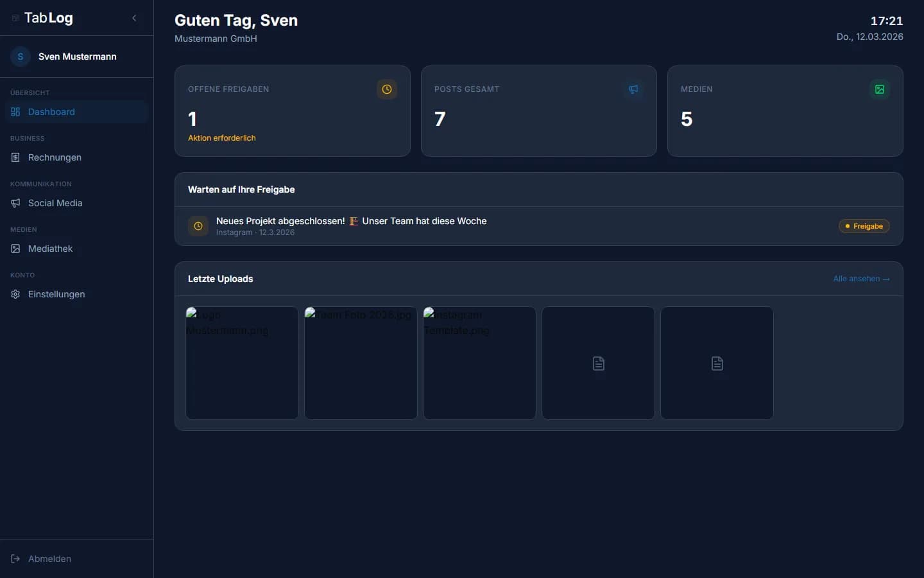Open the Instagram Template.png thumbnail
The image size is (924, 578).
coord(479,363)
